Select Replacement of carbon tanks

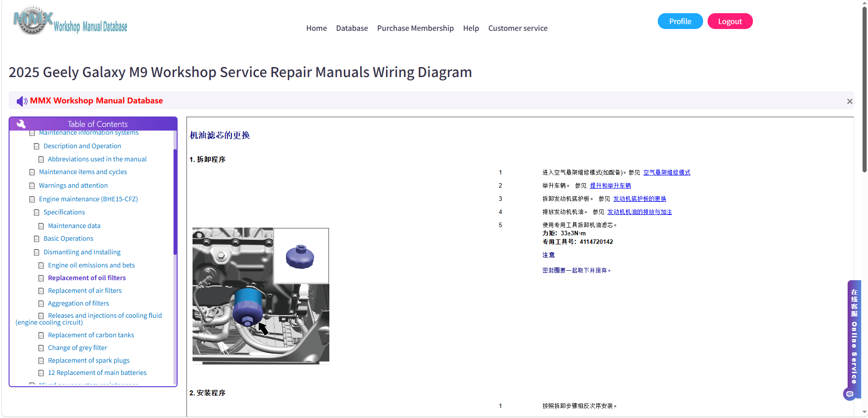click(x=91, y=335)
